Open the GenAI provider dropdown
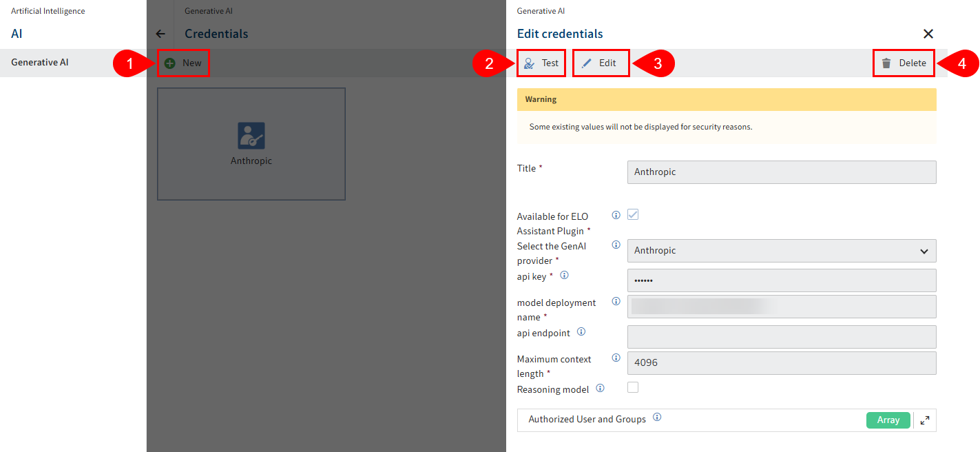The width and height of the screenshot is (980, 452). pos(925,251)
